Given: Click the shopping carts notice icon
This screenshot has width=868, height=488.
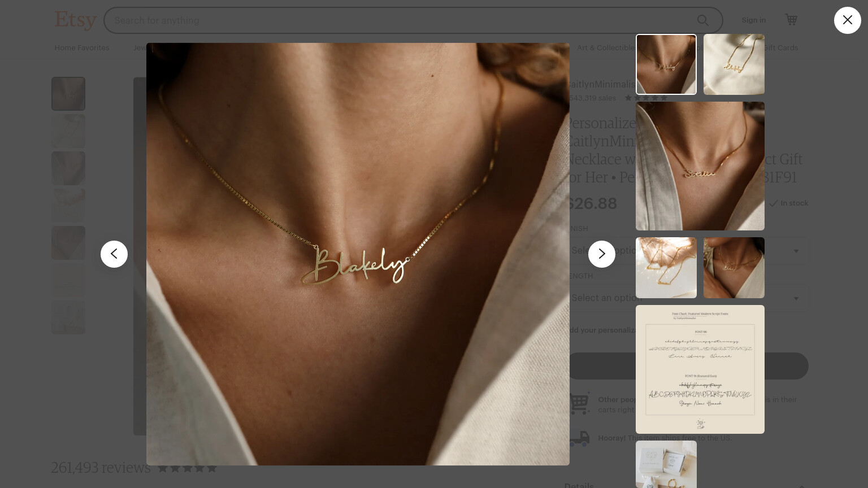Looking at the screenshot, I should coord(580,403).
